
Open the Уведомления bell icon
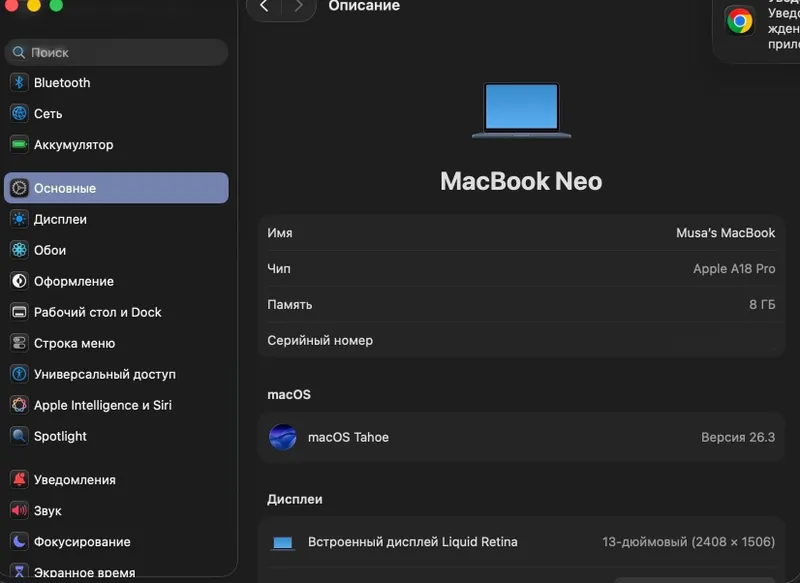tap(19, 479)
